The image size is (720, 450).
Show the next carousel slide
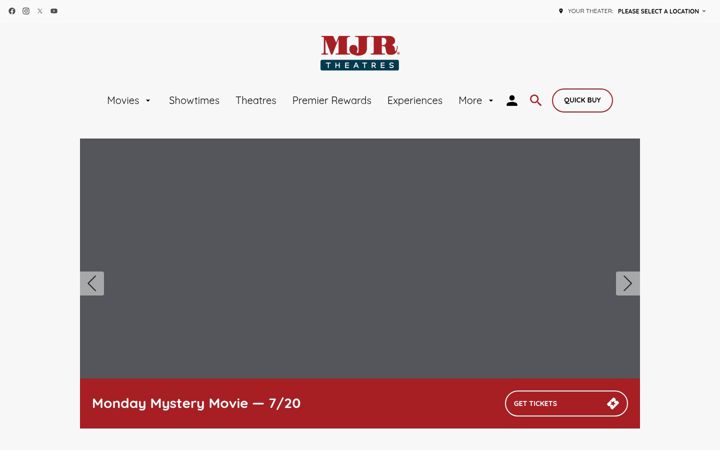tap(627, 283)
